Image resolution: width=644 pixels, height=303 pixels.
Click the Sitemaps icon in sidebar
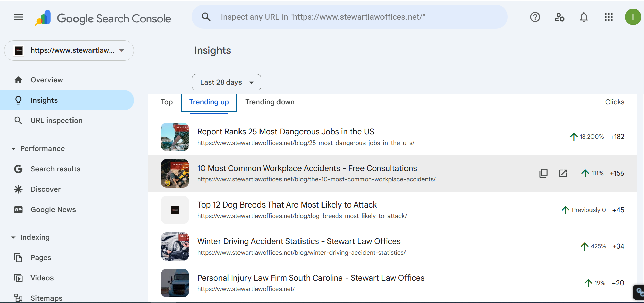tap(18, 298)
